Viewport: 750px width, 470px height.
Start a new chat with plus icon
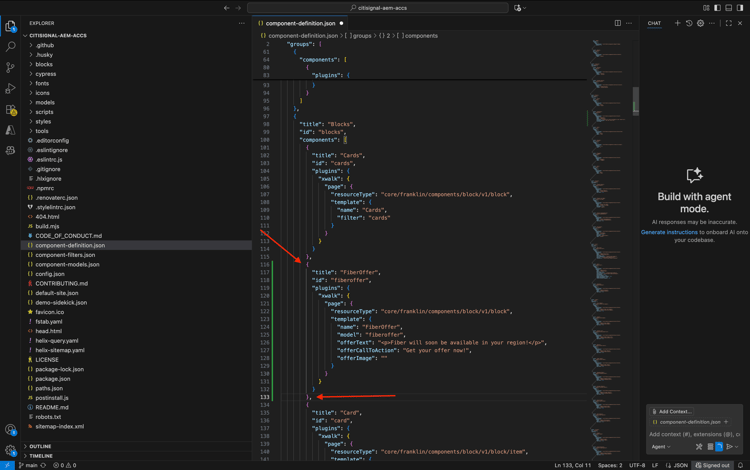tap(677, 23)
